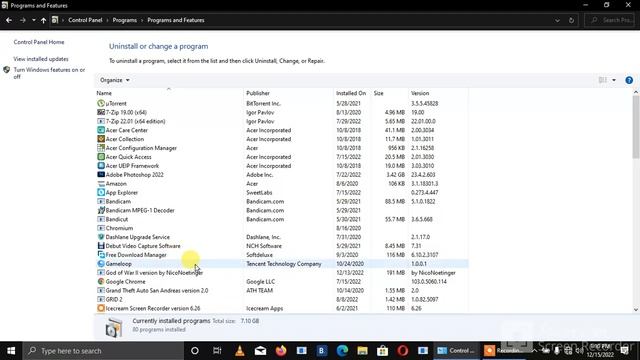Open the Windows Start menu

[11, 351]
